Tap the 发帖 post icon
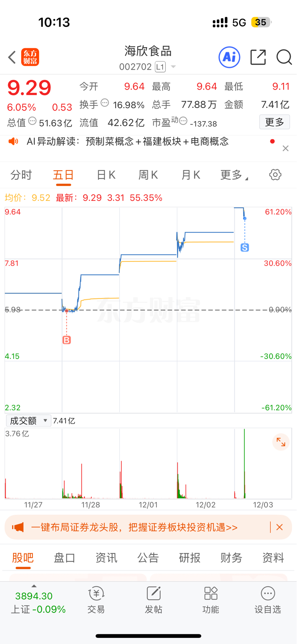 [x=153, y=600]
